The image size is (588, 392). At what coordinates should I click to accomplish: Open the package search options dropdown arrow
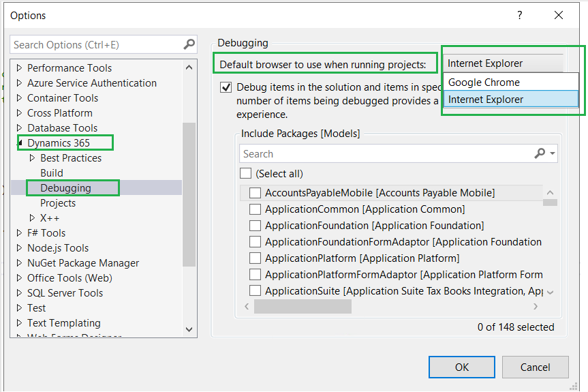coord(553,153)
